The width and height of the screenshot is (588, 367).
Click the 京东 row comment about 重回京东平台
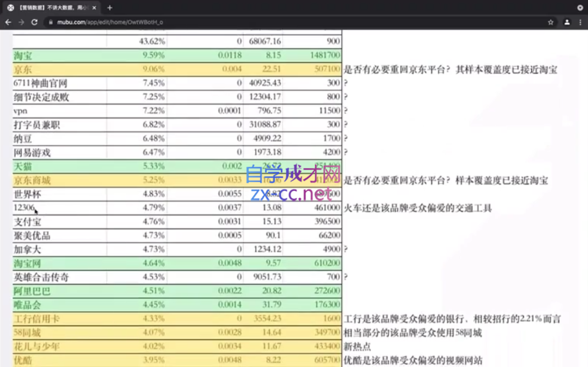click(x=450, y=70)
